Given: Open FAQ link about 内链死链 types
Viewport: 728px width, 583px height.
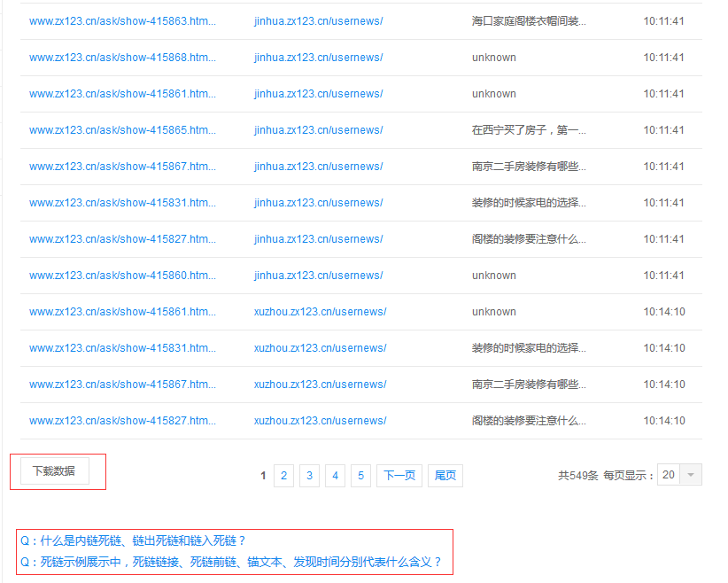Looking at the screenshot, I should point(132,540).
